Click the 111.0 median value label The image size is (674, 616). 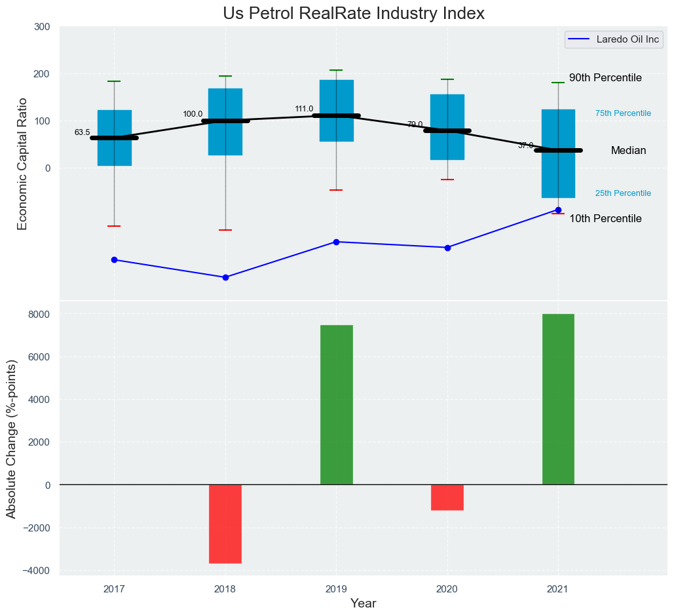tap(304, 109)
